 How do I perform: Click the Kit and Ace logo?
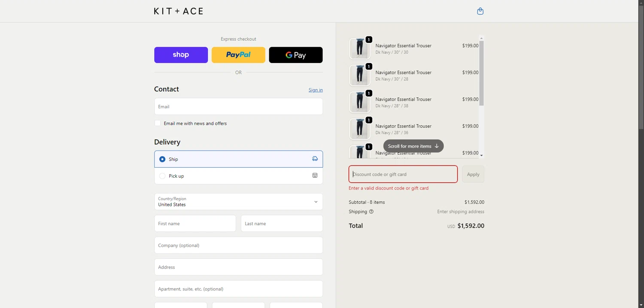tap(179, 11)
